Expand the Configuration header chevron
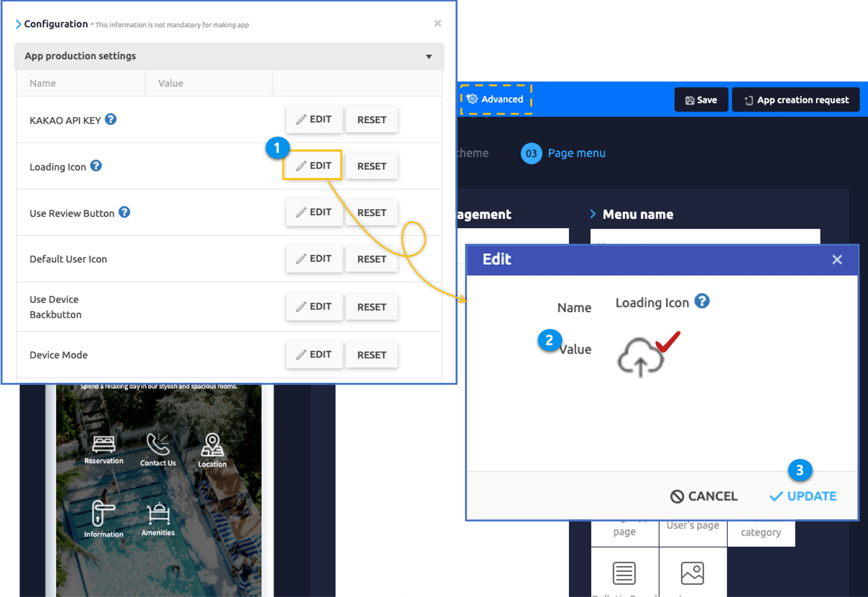This screenshot has height=597, width=868. coord(18,24)
